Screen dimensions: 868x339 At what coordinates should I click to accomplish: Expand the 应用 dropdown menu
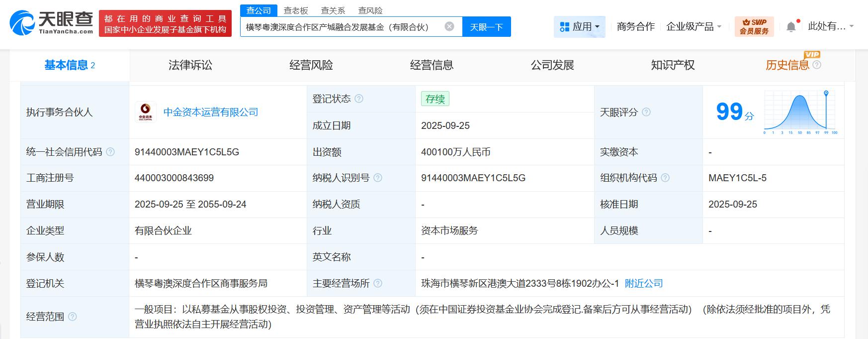[x=580, y=26]
